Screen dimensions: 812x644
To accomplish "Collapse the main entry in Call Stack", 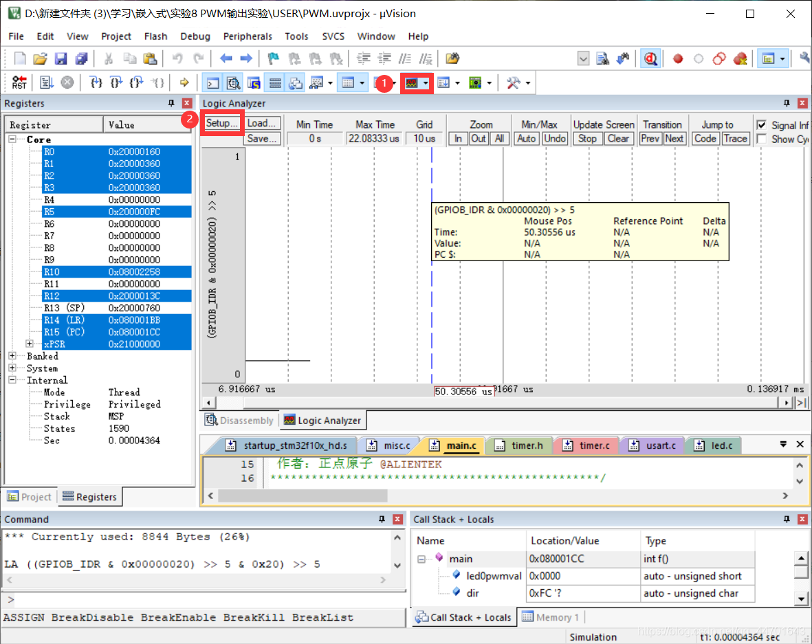I will pyautogui.click(x=421, y=559).
